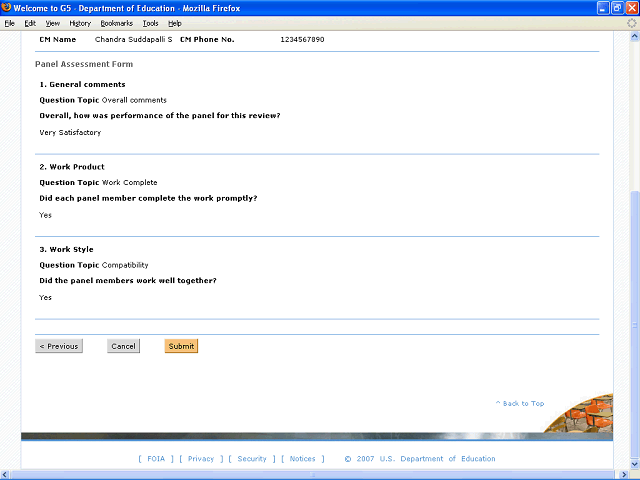Click horizontal scrollbar left arrow
Screen dimensions: 640x480
[x=4, y=475]
